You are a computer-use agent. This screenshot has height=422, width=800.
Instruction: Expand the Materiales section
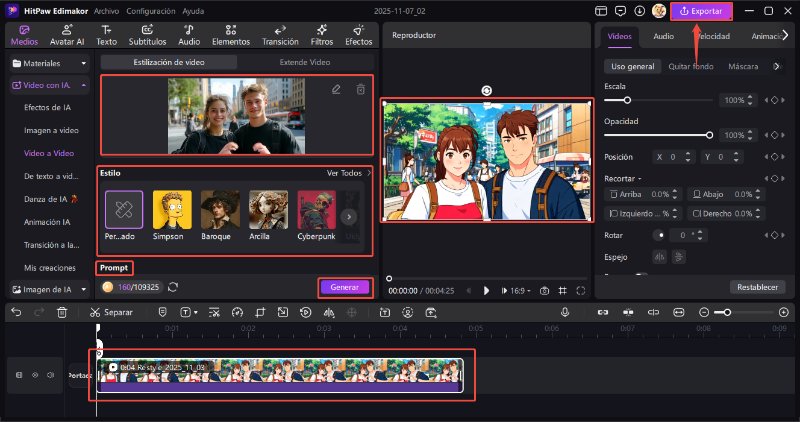pos(83,63)
